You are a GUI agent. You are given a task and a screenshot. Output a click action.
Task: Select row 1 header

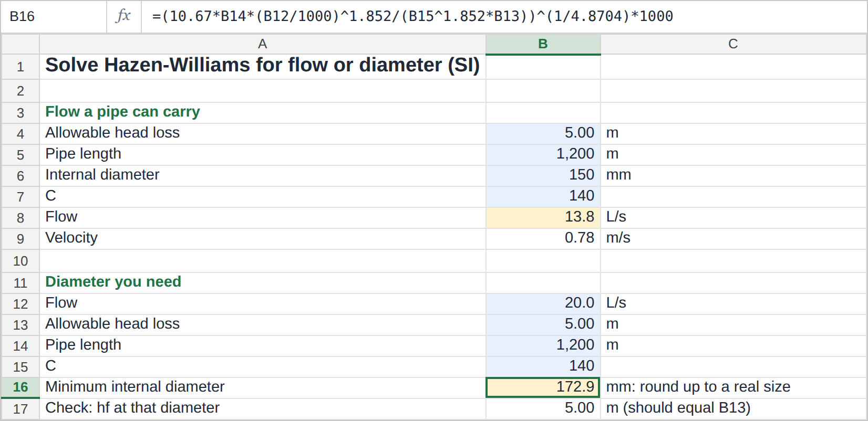tap(20, 67)
